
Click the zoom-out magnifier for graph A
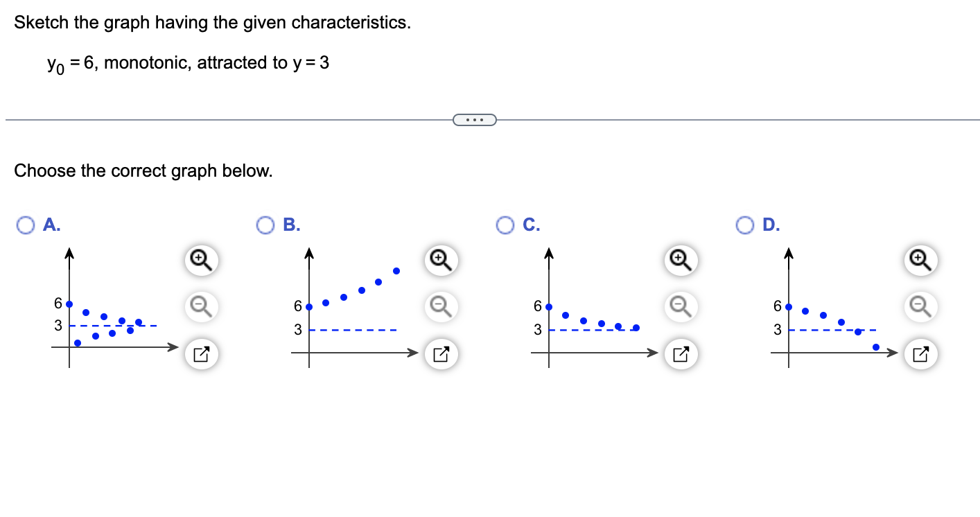point(200,308)
